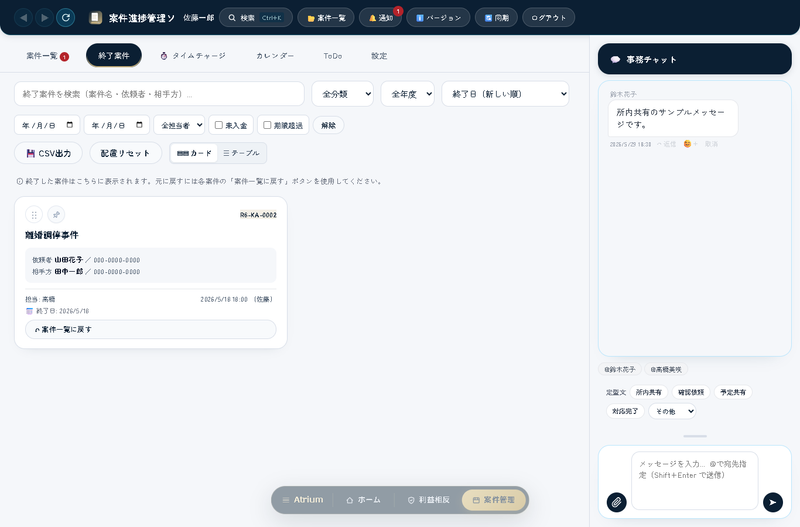This screenshot has height=527, width=800.
Task: Reply to the chat message via 返信
Action: pyautogui.click(x=666, y=144)
